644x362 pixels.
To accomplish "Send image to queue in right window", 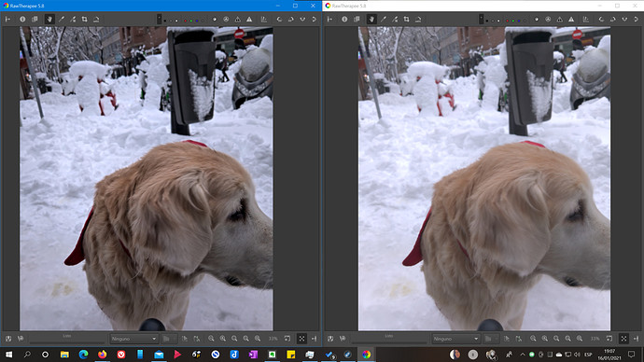I will (x=343, y=339).
